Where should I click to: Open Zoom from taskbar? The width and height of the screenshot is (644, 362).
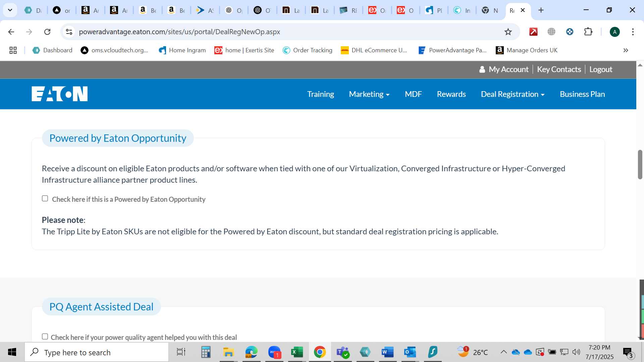[274, 352]
